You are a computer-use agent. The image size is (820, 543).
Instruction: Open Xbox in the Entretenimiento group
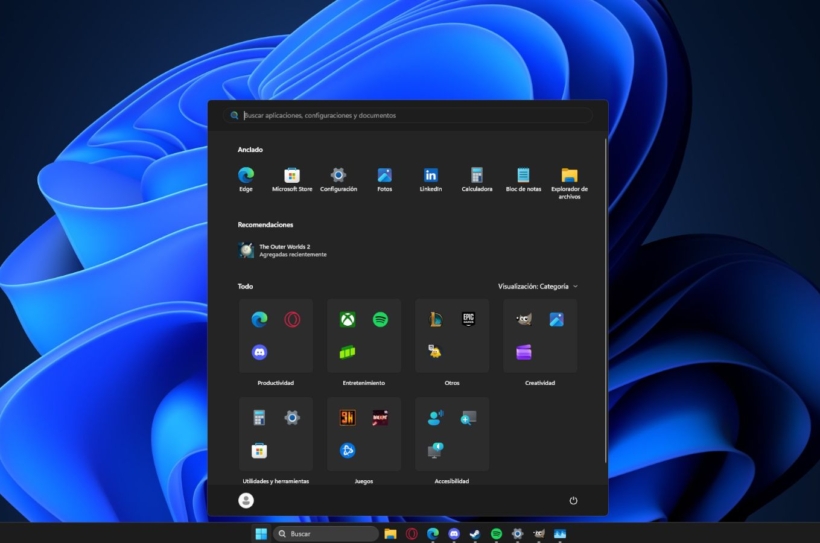[x=347, y=319]
